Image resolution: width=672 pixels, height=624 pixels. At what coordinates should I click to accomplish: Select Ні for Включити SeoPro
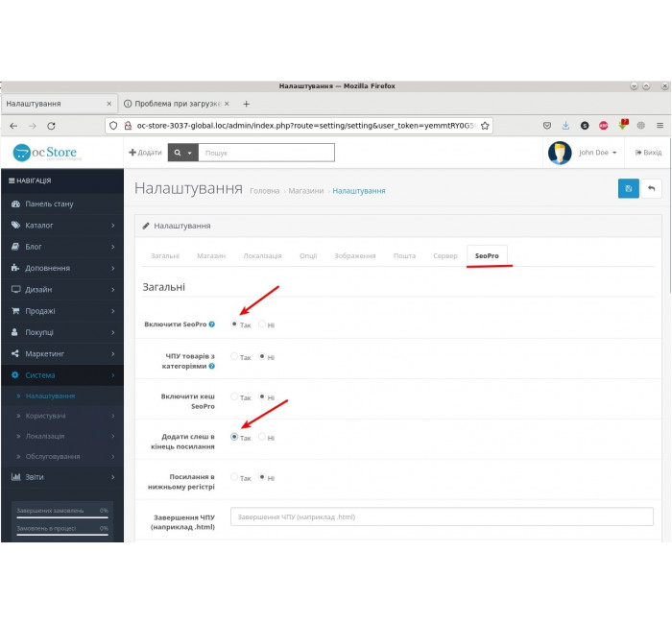coord(262,324)
